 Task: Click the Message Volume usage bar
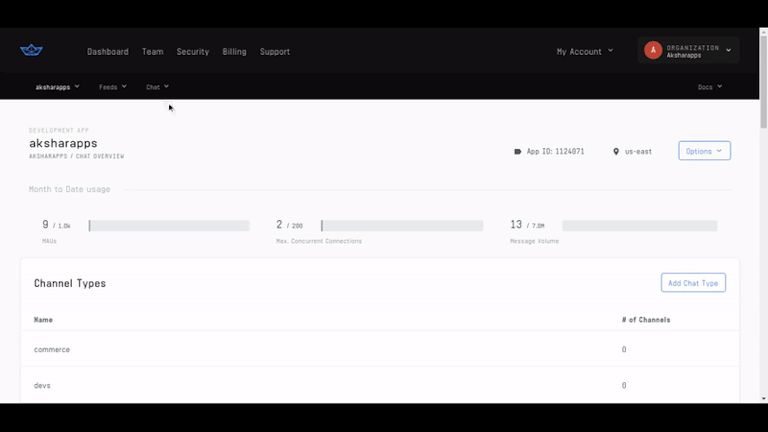point(640,225)
